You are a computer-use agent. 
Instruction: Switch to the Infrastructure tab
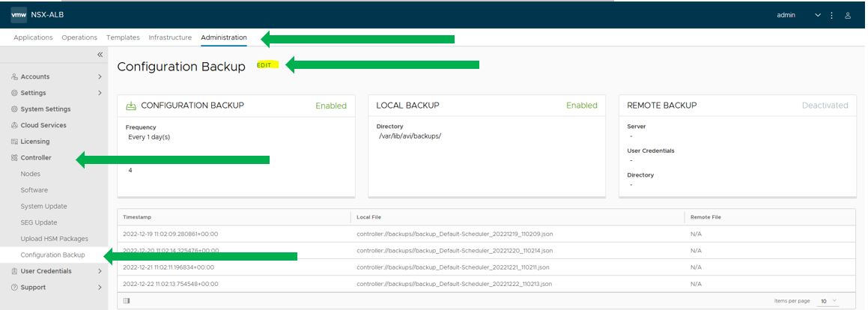tap(170, 37)
